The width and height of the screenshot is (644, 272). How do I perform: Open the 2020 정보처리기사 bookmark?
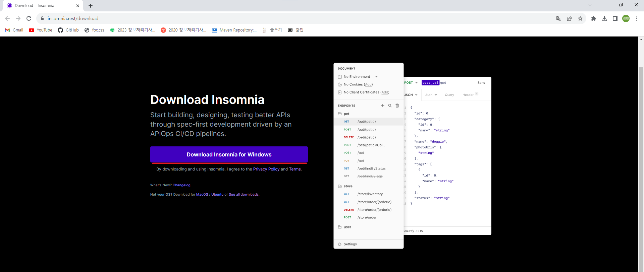(183, 30)
